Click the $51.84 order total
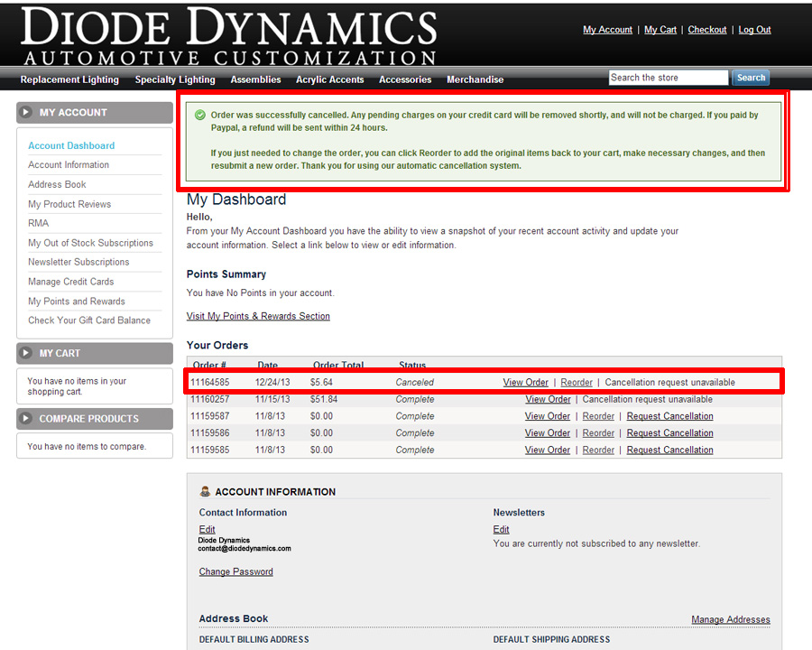This screenshot has width=812, height=650. tap(324, 399)
